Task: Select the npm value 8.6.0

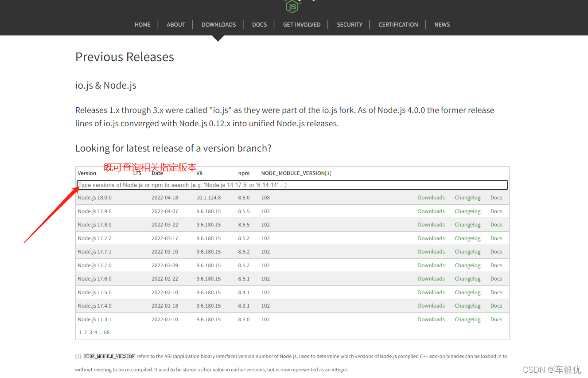Action: [244, 198]
